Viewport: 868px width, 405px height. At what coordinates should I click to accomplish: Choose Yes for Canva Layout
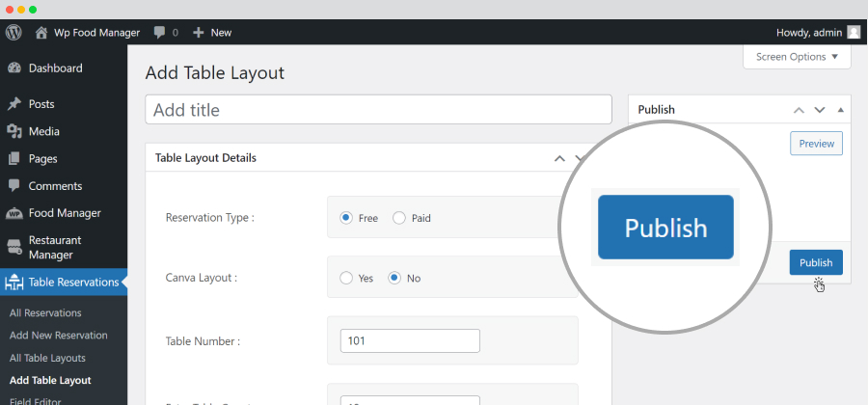click(x=346, y=278)
